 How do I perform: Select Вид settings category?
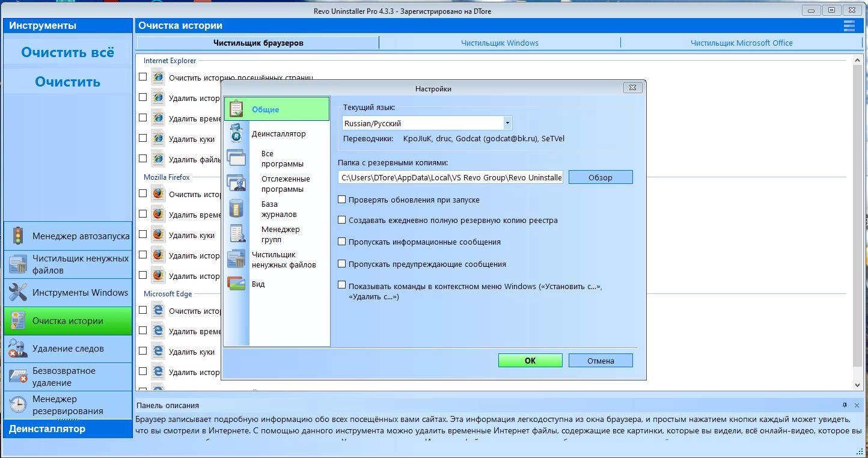[258, 284]
